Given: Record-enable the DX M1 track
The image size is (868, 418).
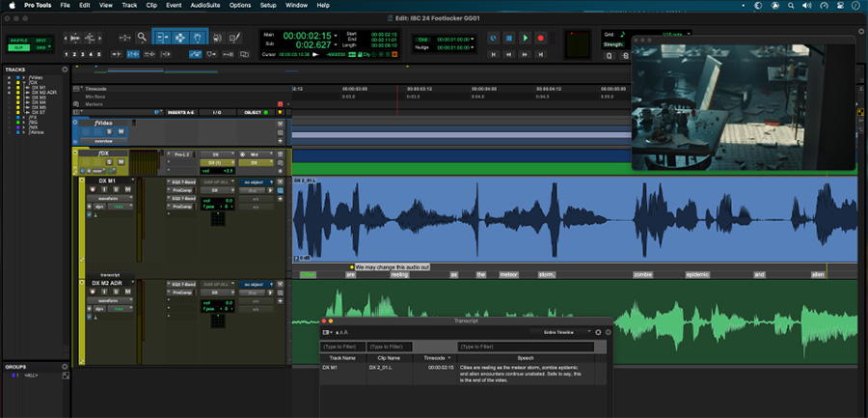Looking at the screenshot, I should click(x=93, y=189).
